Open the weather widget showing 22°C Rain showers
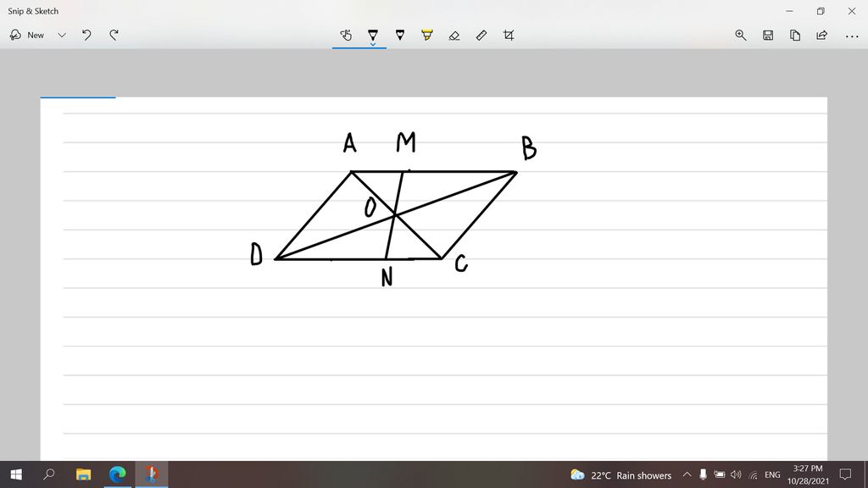868x488 pixels. [x=620, y=475]
